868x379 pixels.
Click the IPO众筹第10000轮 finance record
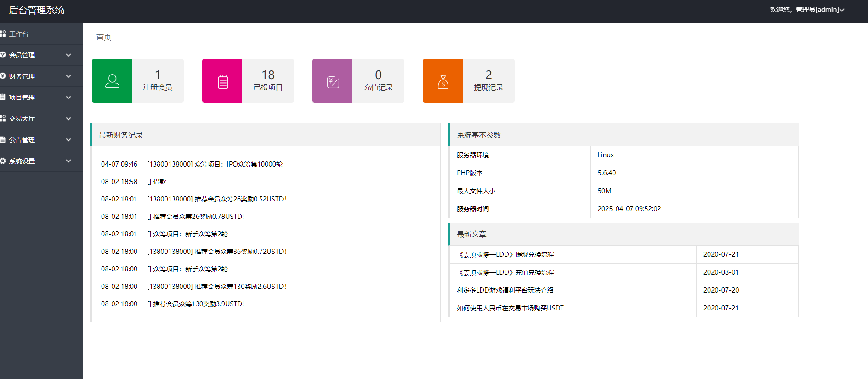[215, 164]
